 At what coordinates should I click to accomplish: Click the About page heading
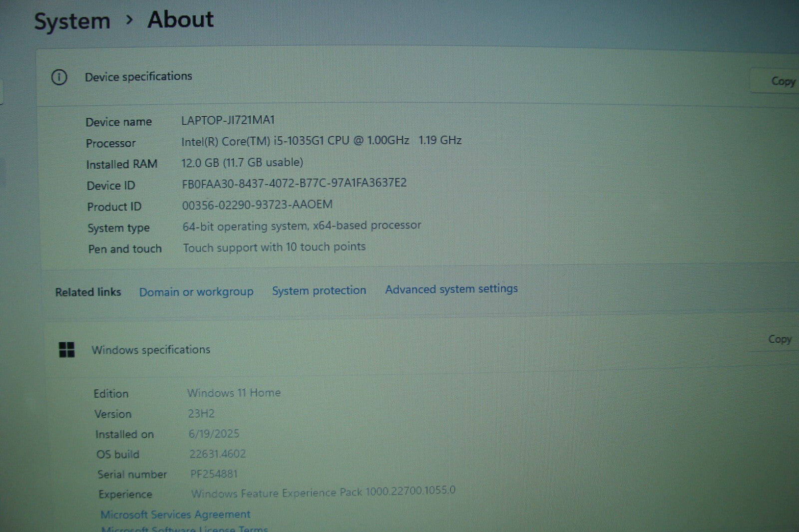180,20
